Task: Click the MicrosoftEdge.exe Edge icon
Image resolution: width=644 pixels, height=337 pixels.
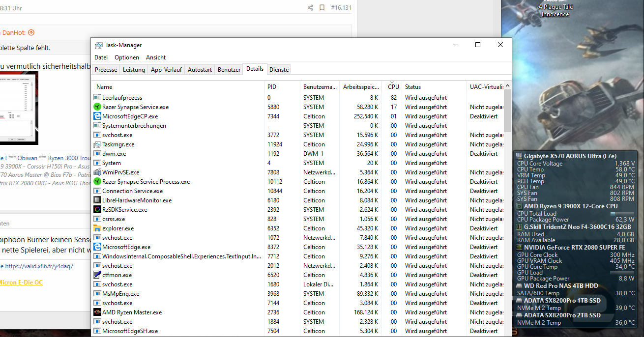Action: click(x=97, y=247)
